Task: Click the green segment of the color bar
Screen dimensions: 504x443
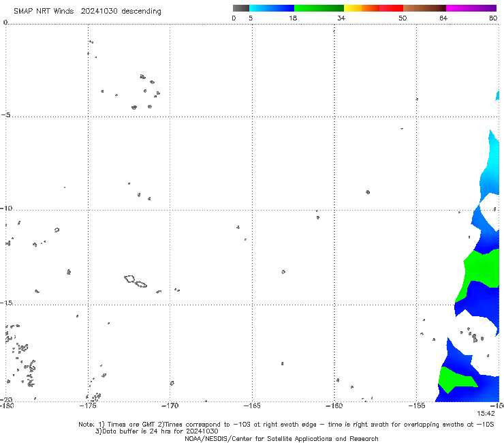Action: (x=319, y=8)
